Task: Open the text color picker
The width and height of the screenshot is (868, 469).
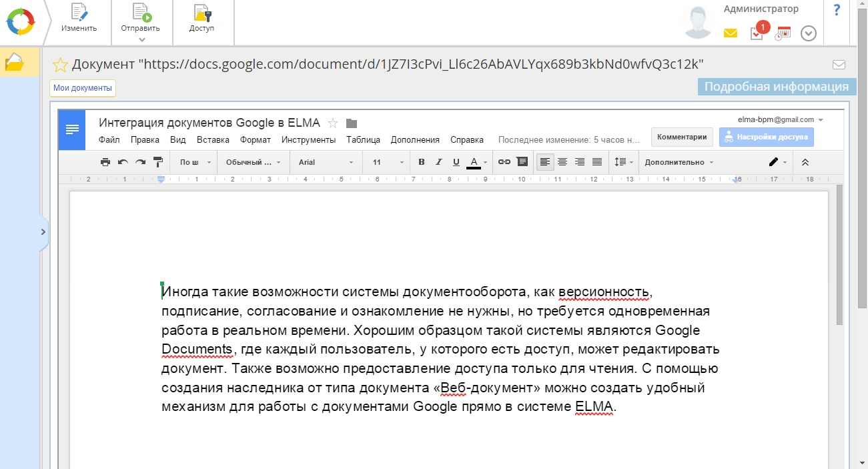Action: [x=474, y=162]
